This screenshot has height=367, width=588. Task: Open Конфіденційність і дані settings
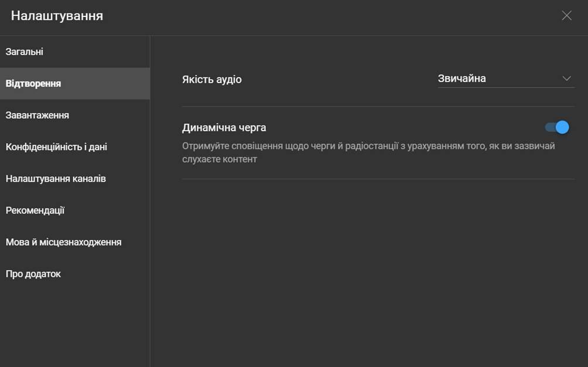click(x=56, y=147)
